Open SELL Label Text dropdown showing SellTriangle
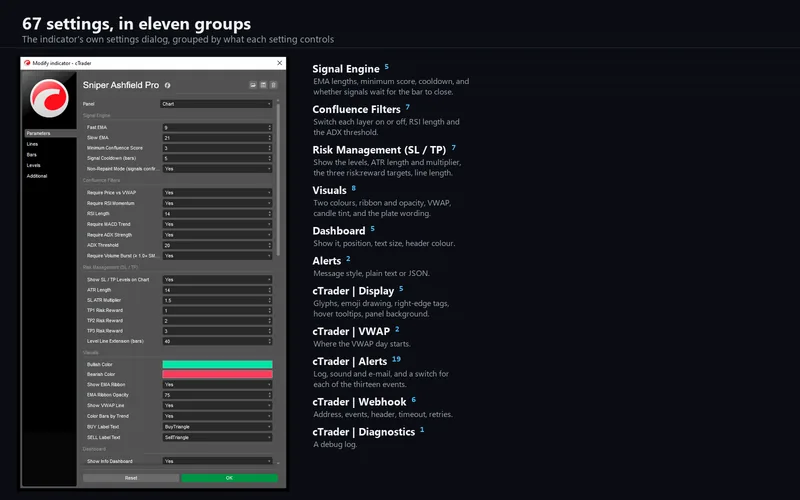The image size is (800, 500). (x=217, y=437)
